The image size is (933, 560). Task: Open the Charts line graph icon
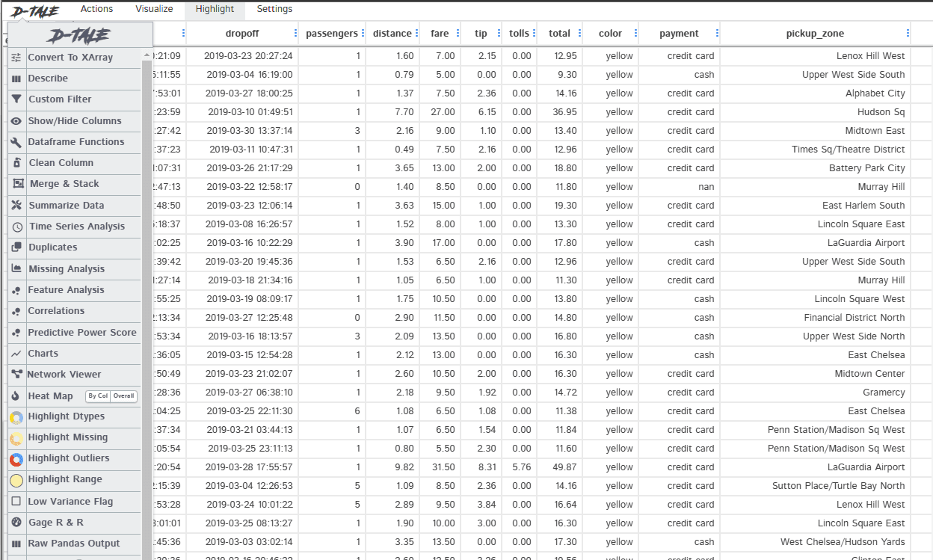(16, 354)
